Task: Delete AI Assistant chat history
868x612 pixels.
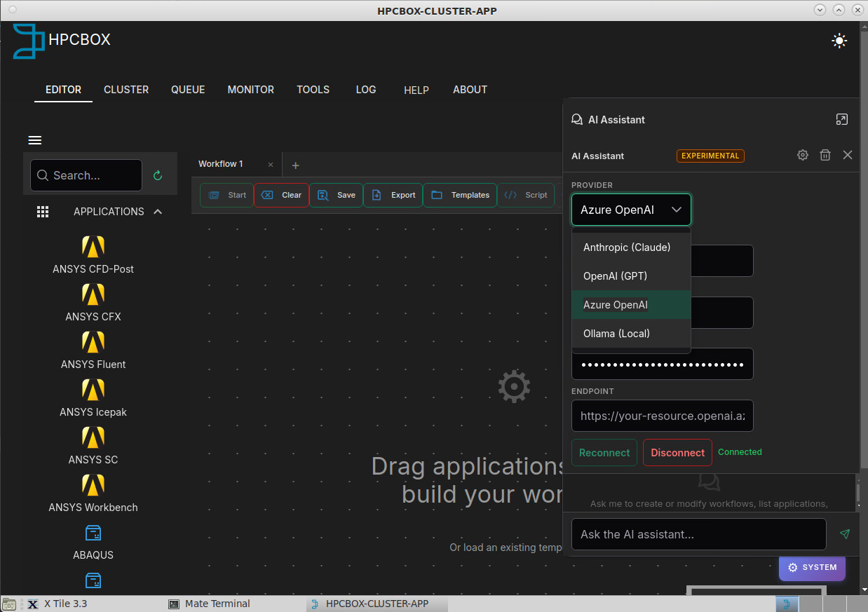Action: point(825,155)
